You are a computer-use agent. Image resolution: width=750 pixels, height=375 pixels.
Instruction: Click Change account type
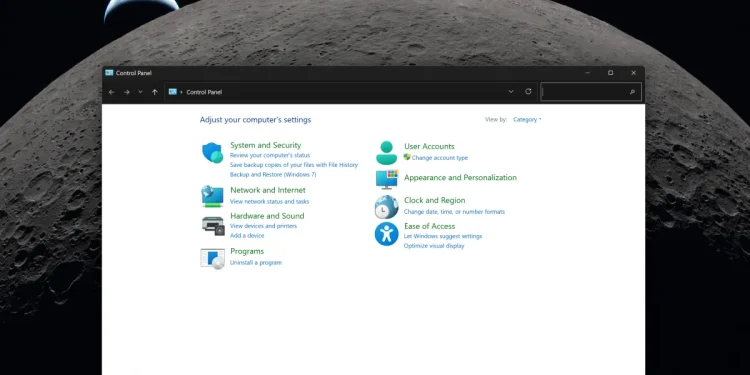pyautogui.click(x=440, y=158)
